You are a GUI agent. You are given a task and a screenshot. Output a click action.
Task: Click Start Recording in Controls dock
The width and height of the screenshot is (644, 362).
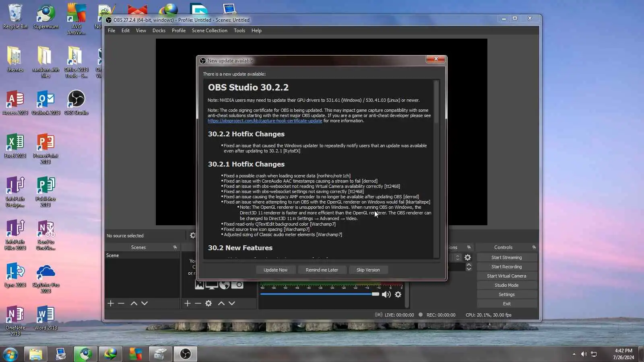(x=507, y=267)
